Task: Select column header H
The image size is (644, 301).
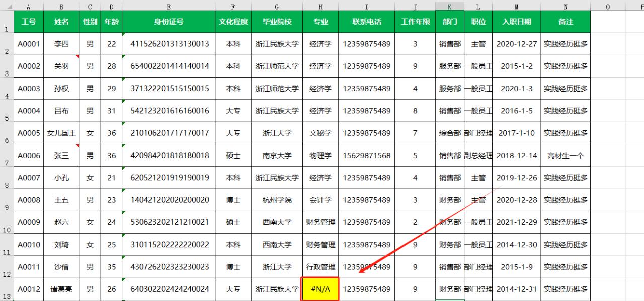Action: [320, 6]
